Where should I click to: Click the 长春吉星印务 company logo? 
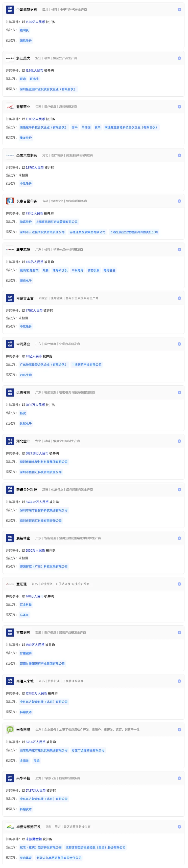coord(10,201)
